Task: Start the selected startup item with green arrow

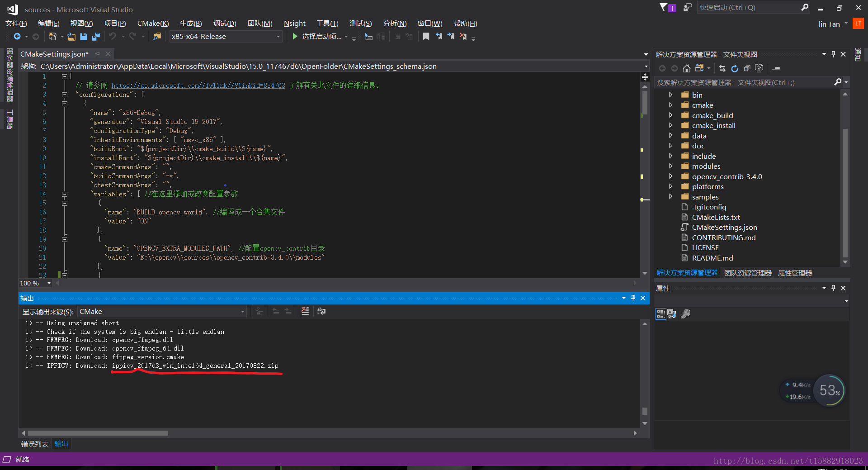Action: [295, 36]
